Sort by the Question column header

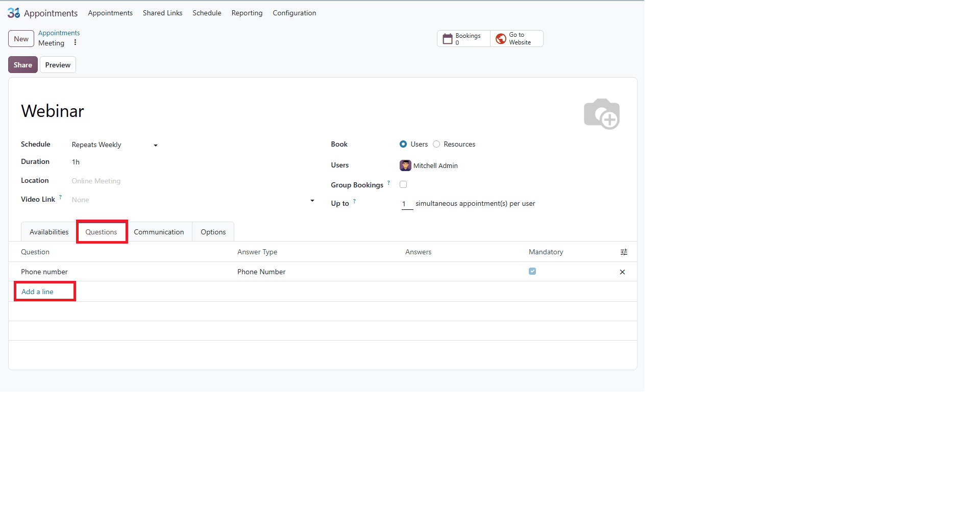[35, 252]
